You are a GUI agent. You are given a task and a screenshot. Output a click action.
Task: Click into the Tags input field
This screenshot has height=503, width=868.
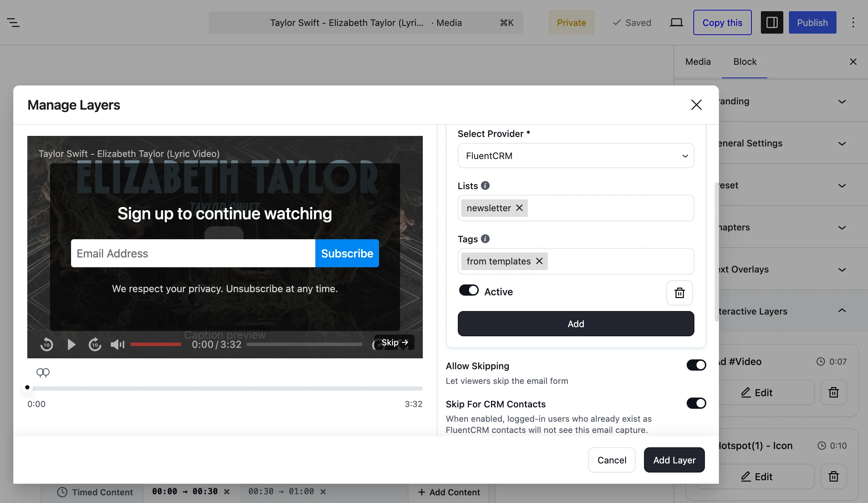576,261
